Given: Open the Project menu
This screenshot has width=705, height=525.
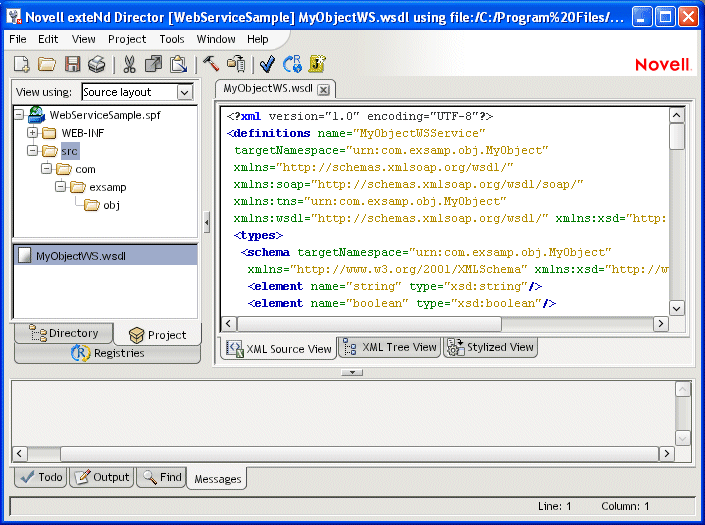Looking at the screenshot, I should pos(127,39).
